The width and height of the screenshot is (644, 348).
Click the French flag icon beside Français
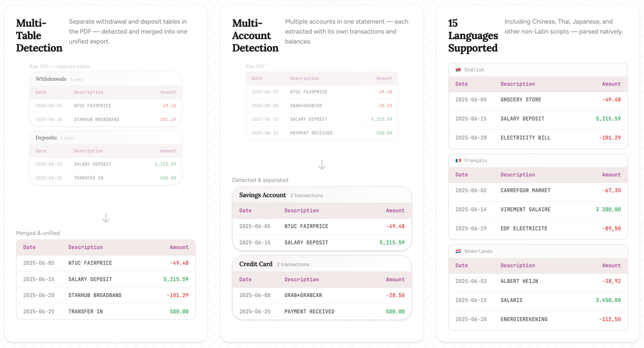[x=458, y=161]
